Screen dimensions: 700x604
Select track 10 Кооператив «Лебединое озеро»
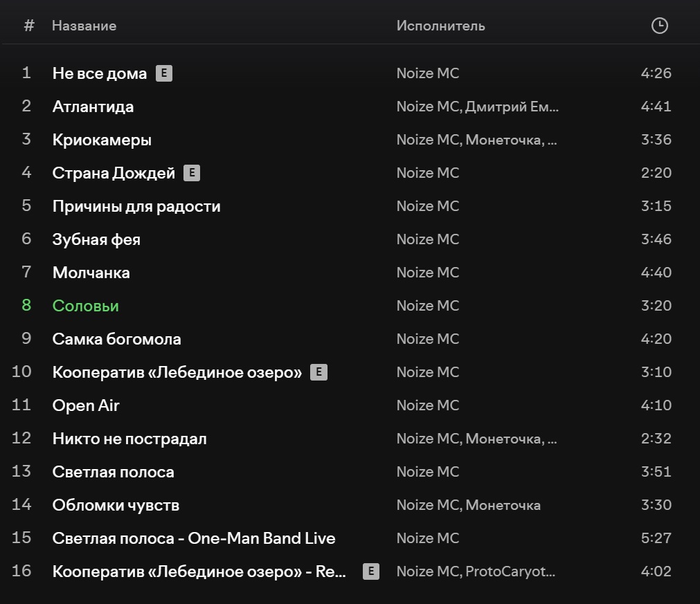click(x=177, y=372)
